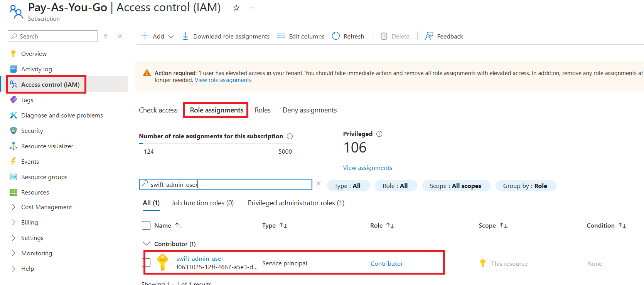This screenshot has height=285, width=644.
Task: Click the Resource visualizer icon
Action: click(x=13, y=146)
